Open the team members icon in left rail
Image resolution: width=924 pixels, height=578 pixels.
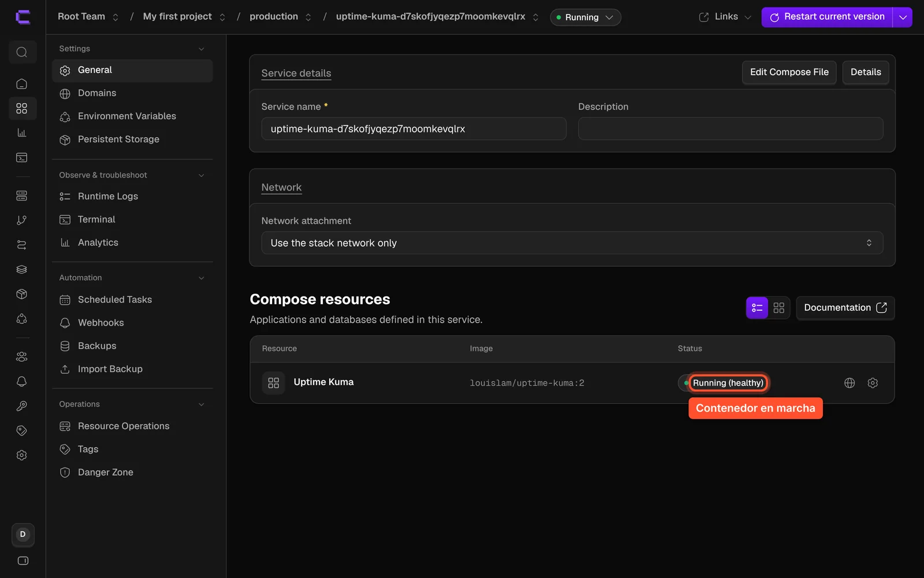tap(22, 357)
